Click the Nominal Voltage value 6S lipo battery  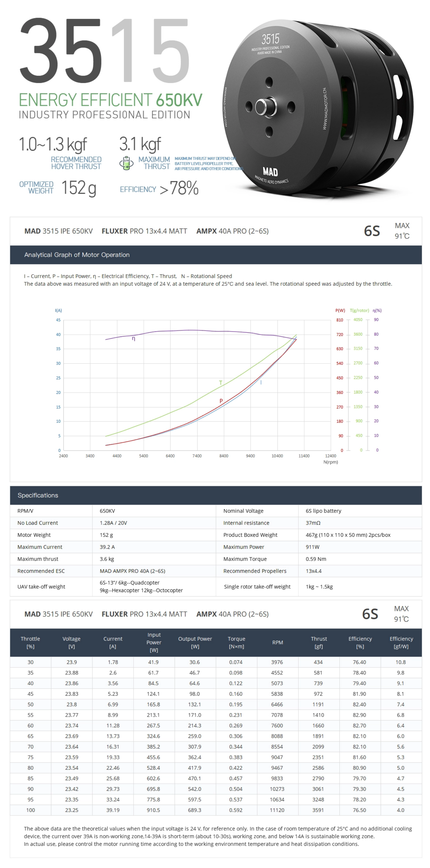[x=324, y=511]
